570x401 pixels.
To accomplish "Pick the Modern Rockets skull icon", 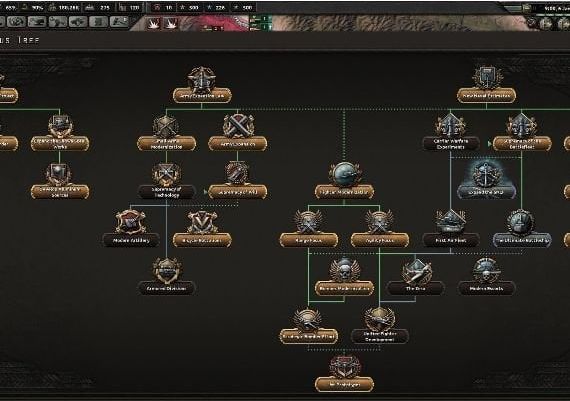I will pos(486,270).
